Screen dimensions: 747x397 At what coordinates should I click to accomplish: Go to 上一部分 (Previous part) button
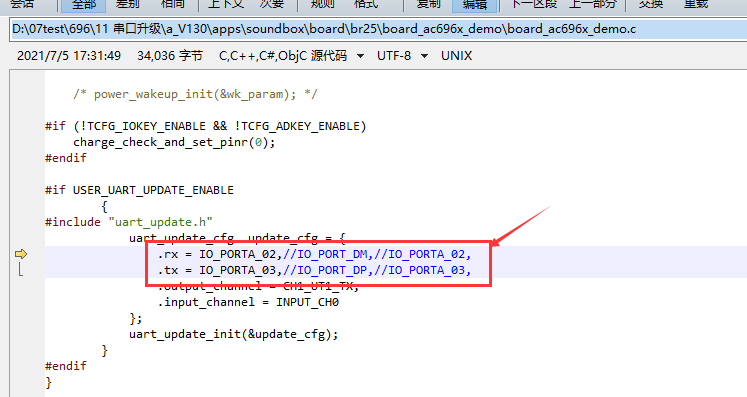[x=593, y=5]
